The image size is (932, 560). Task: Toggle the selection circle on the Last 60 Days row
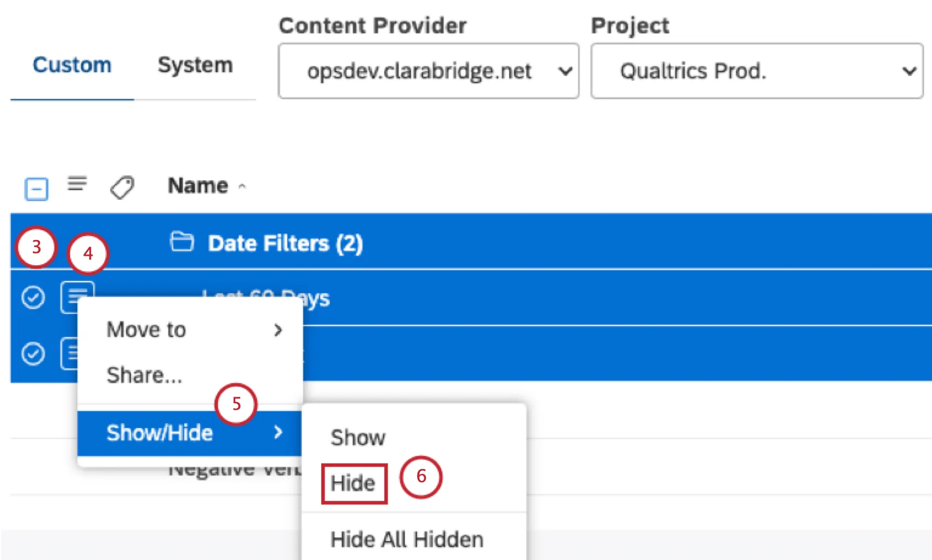point(33,298)
